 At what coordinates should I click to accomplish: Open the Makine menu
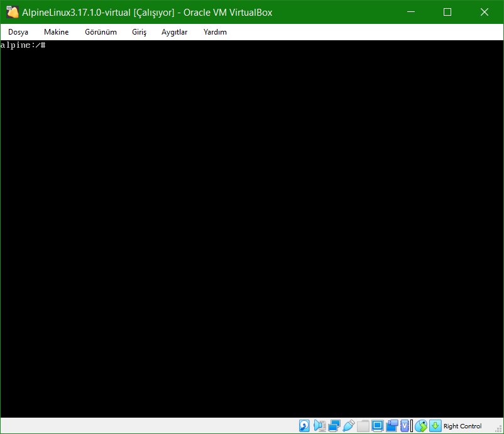(57, 32)
